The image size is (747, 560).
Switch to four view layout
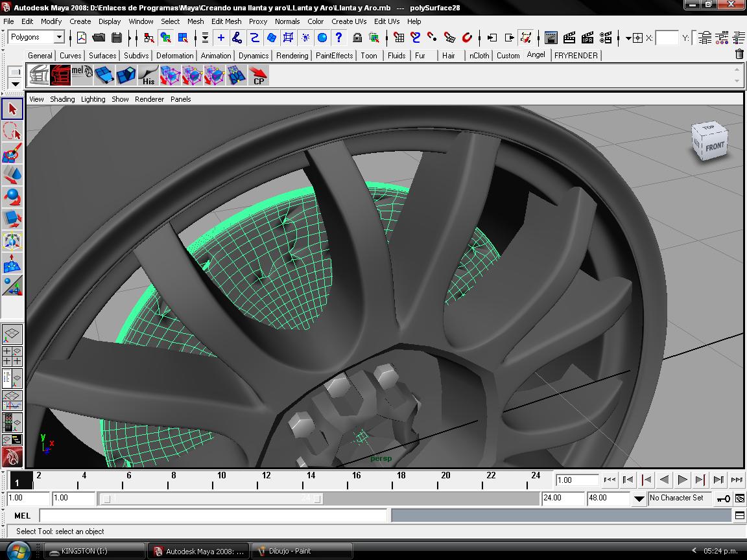[x=12, y=356]
